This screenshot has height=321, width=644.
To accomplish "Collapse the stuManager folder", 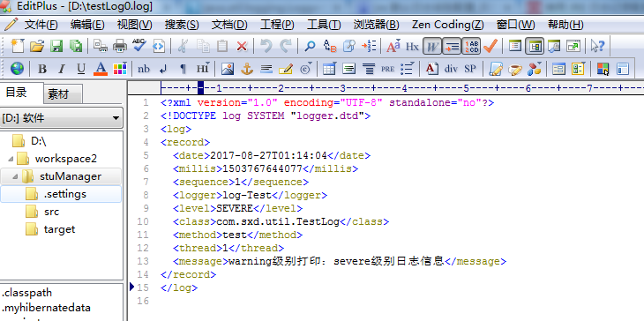I will (x=15, y=176).
